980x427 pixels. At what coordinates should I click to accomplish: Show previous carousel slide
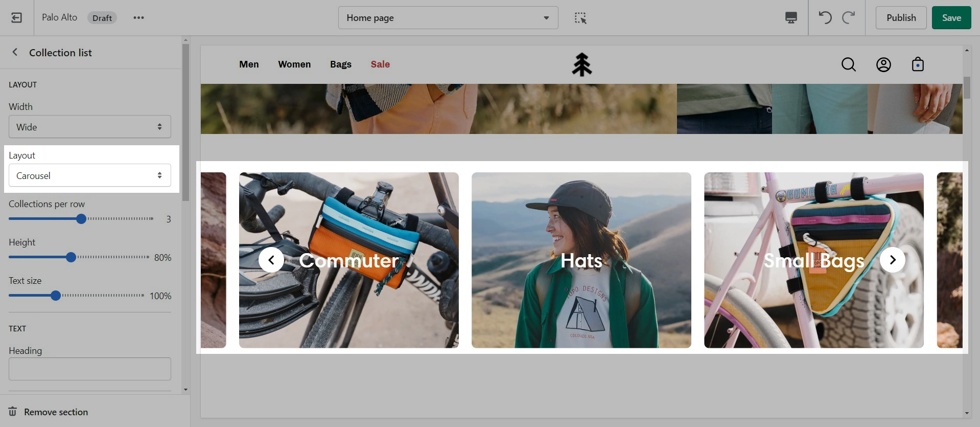(271, 260)
